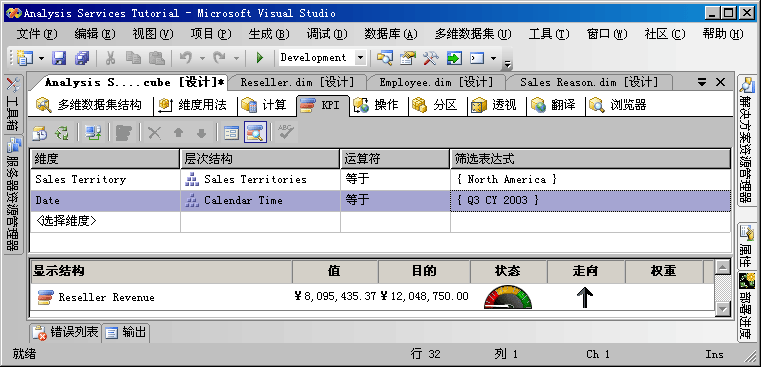Open the Properties Window toolbar icon
The height and width of the screenshot is (367, 761).
[408, 58]
